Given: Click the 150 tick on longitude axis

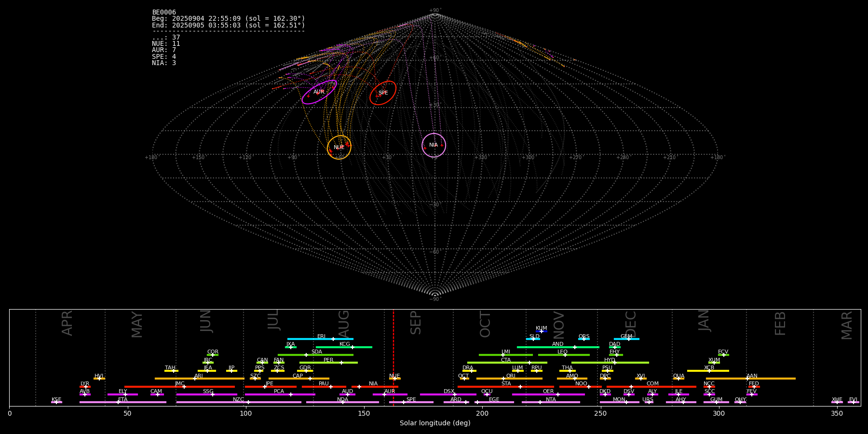Looking at the screenshot, I should (364, 413).
